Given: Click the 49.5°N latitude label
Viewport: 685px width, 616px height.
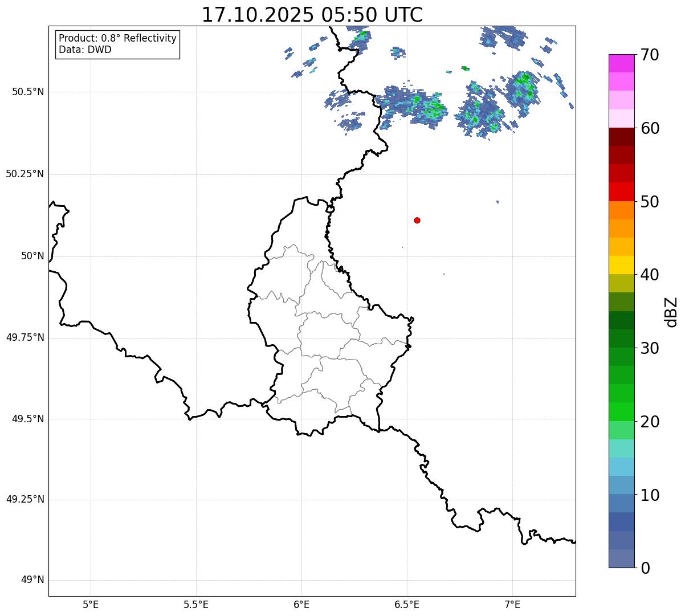Looking at the screenshot, I should point(28,419).
